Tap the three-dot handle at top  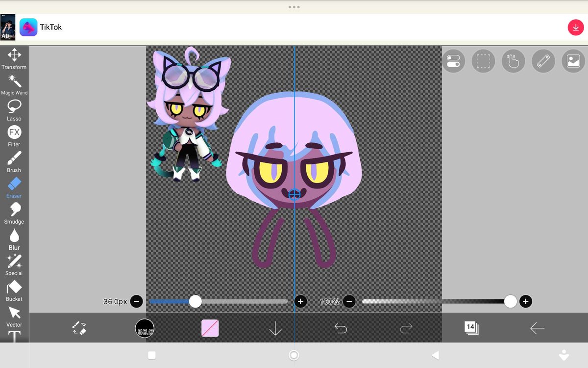294,7
